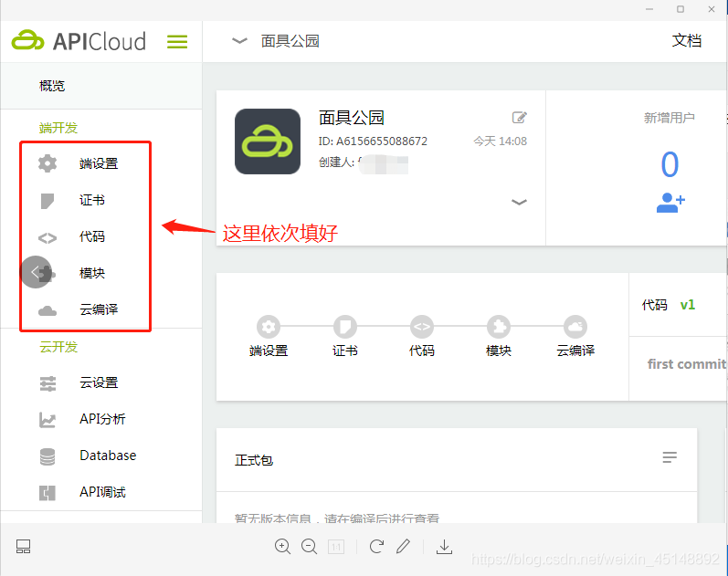Open the 正式包 list menu icon
The height and width of the screenshot is (576, 728).
coord(670,457)
